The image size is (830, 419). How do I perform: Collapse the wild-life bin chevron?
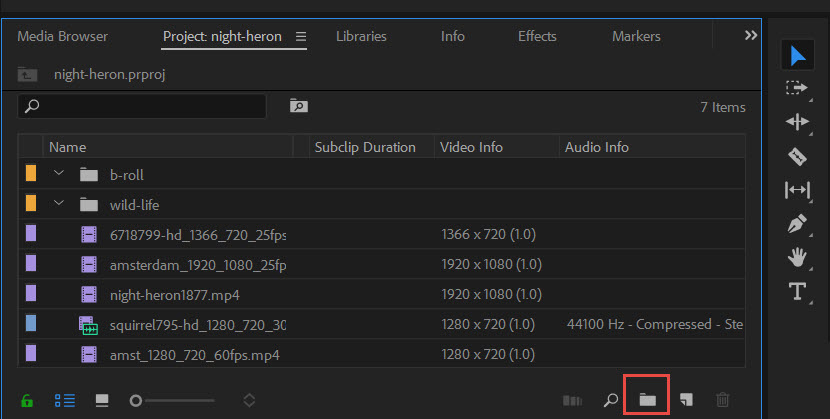coord(59,203)
